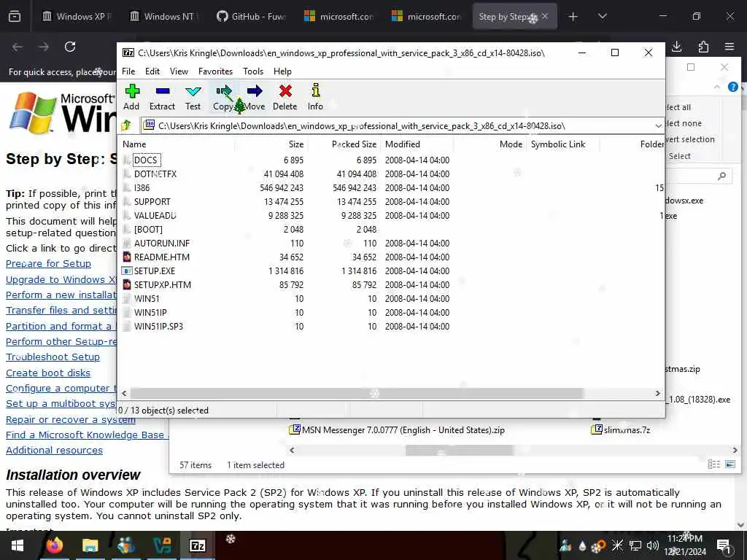Click the volume tray icon
The width and height of the screenshot is (747, 560).
click(653, 545)
